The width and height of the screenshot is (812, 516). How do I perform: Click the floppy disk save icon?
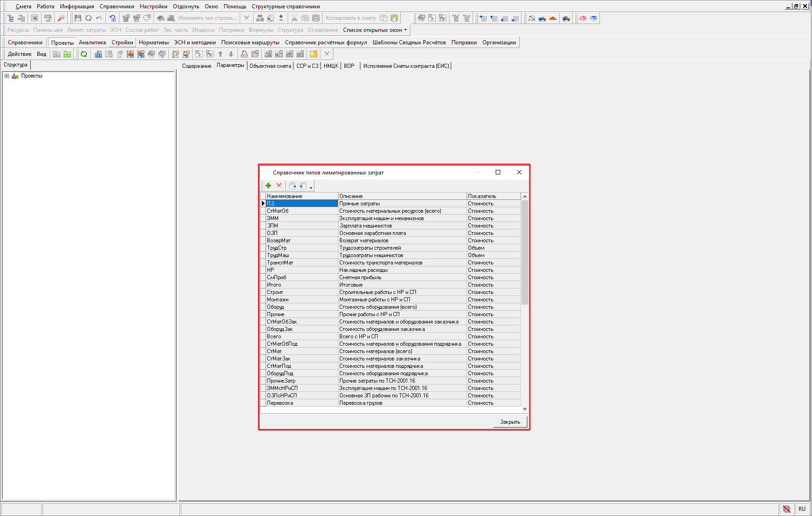(x=77, y=18)
